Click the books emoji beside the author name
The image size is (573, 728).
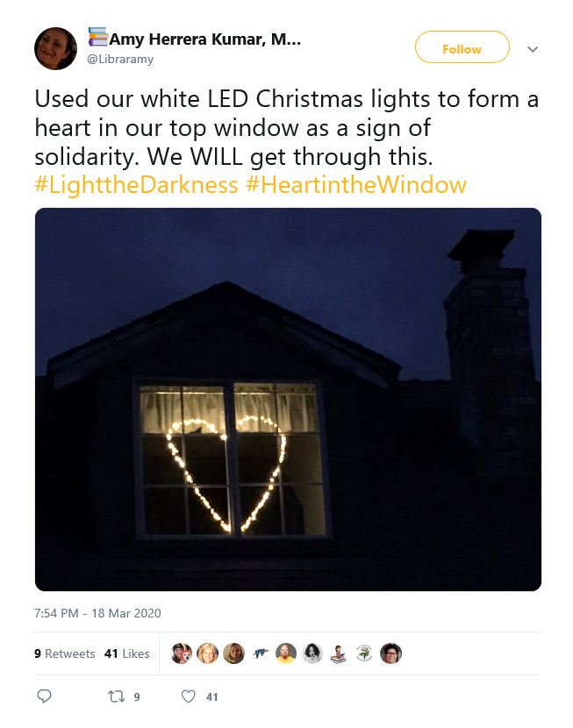click(97, 38)
